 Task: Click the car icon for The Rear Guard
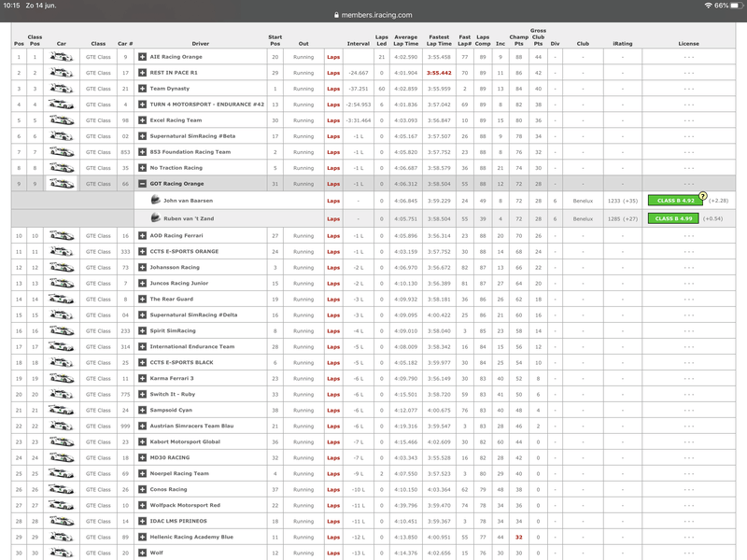pos(62,300)
